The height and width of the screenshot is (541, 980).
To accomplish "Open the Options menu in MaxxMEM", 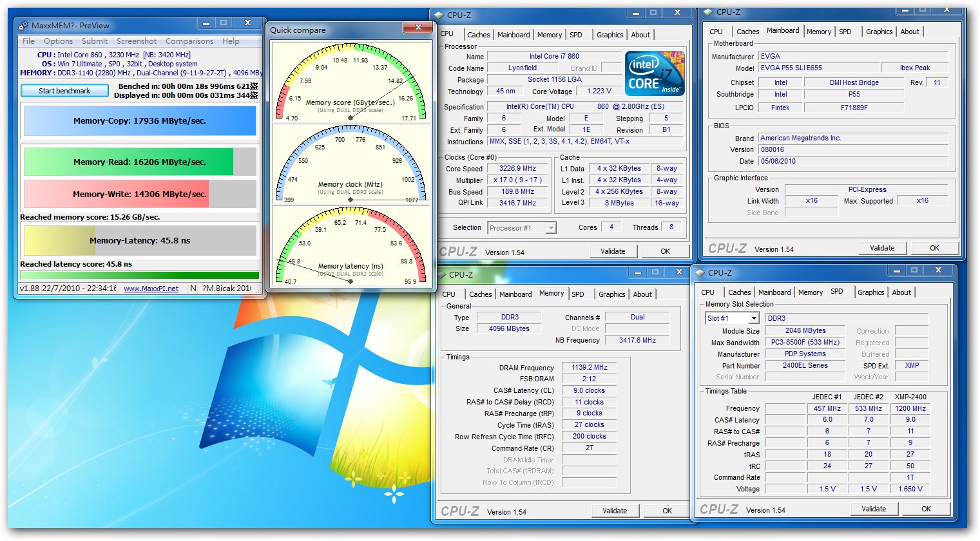I will 58,41.
